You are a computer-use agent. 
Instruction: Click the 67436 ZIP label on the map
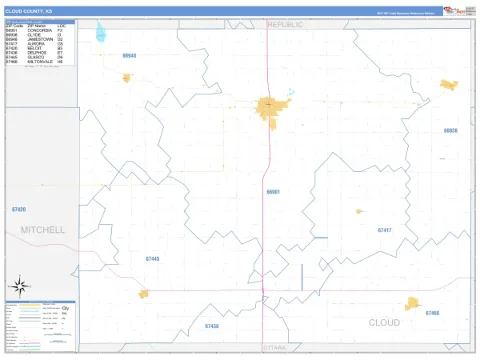(212, 326)
